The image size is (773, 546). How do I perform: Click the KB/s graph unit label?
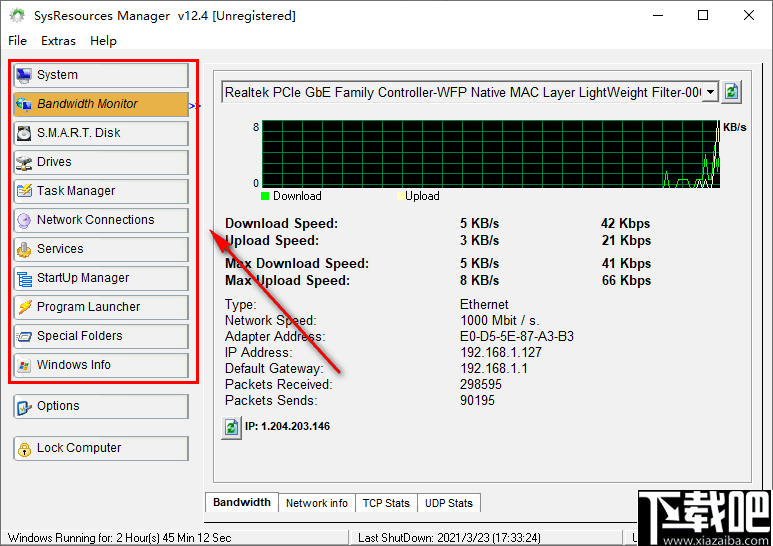point(735,128)
